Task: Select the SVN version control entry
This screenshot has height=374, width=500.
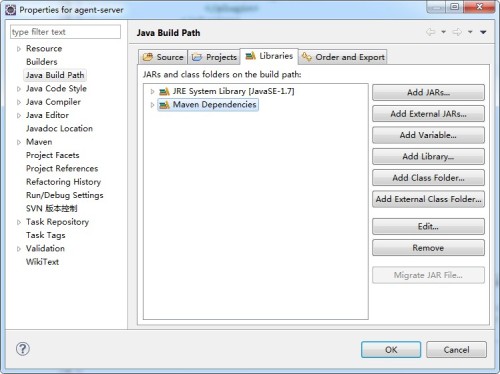Action: 52,208
